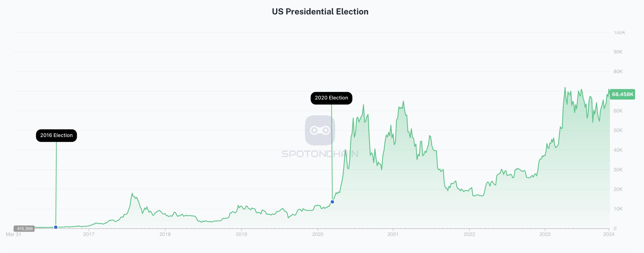This screenshot has height=253, width=644.
Task: Click the 2023 x-axis tick label
Action: click(545, 234)
